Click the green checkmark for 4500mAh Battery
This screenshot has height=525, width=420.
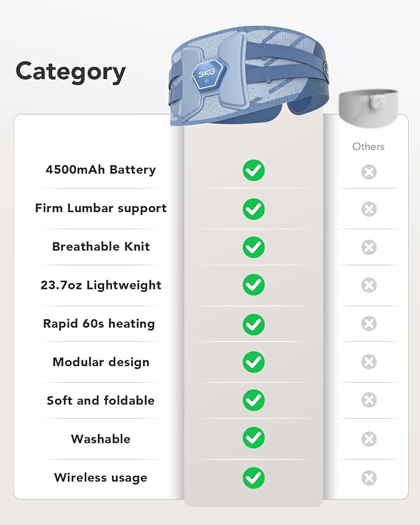click(x=254, y=171)
